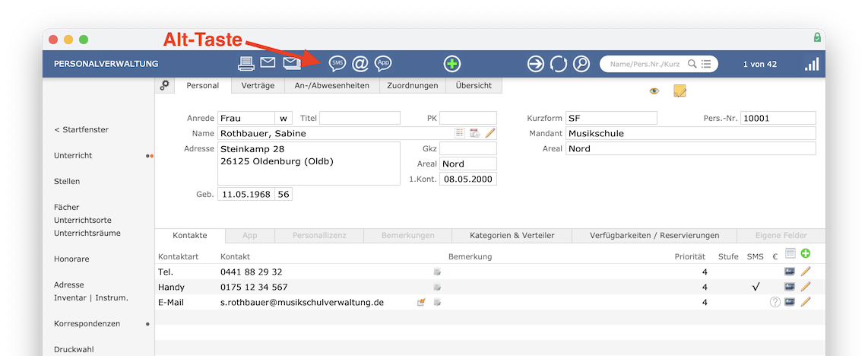Screen dimensions: 868x356
Task: Edit the Handy contact with its pencil
Action: 806,287
